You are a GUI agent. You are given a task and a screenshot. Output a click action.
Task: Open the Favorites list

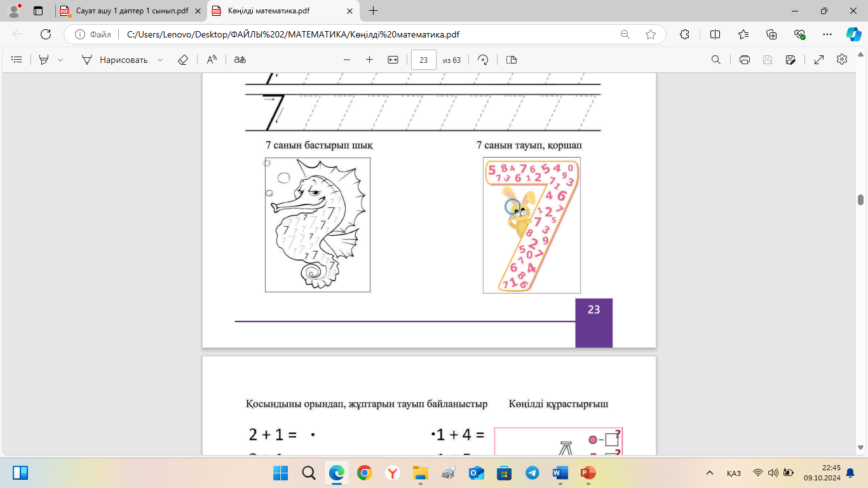click(743, 34)
